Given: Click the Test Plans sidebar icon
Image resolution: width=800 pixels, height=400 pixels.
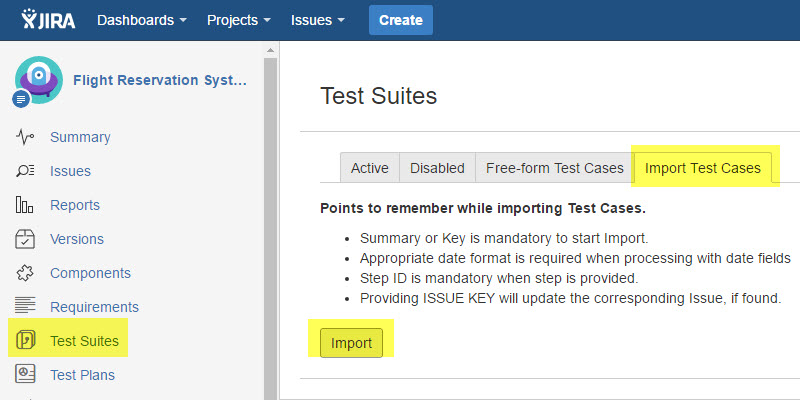Looking at the screenshot, I should [x=26, y=375].
